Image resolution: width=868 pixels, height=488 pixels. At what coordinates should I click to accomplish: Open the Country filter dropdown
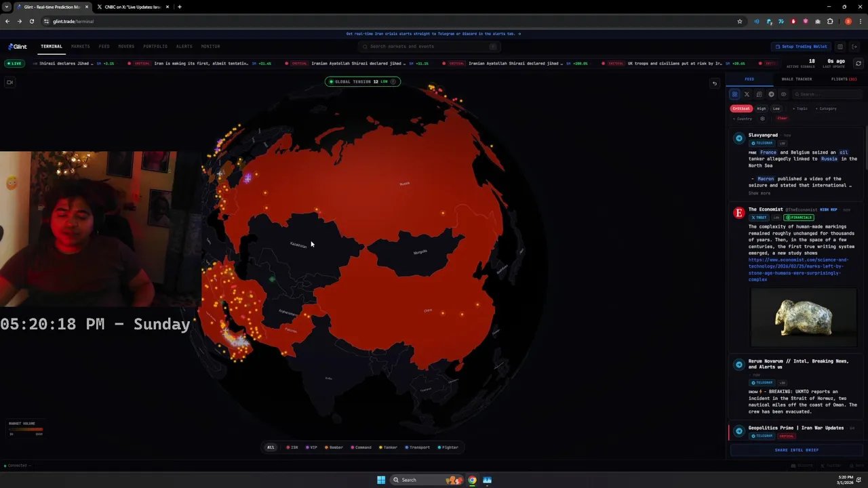[x=743, y=119]
